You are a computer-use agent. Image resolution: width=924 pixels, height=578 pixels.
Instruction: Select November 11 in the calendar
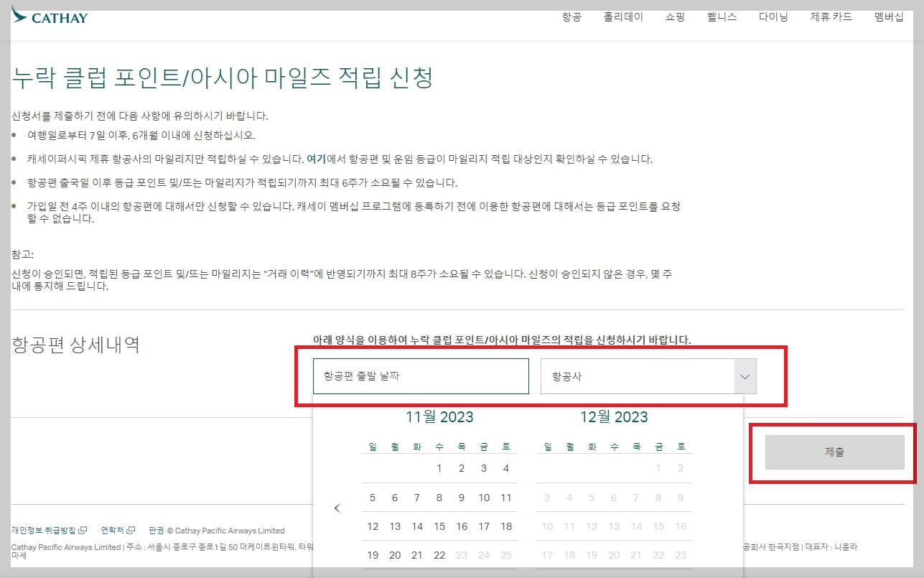point(506,498)
